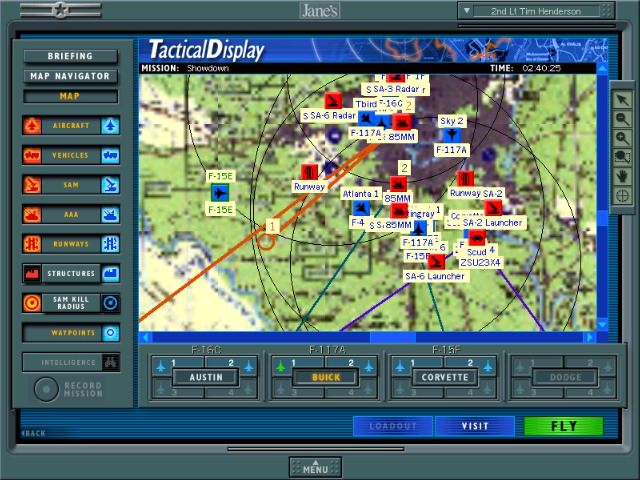Image resolution: width=640 pixels, height=480 pixels.
Task: Open the Briefing section
Action: [x=69, y=56]
